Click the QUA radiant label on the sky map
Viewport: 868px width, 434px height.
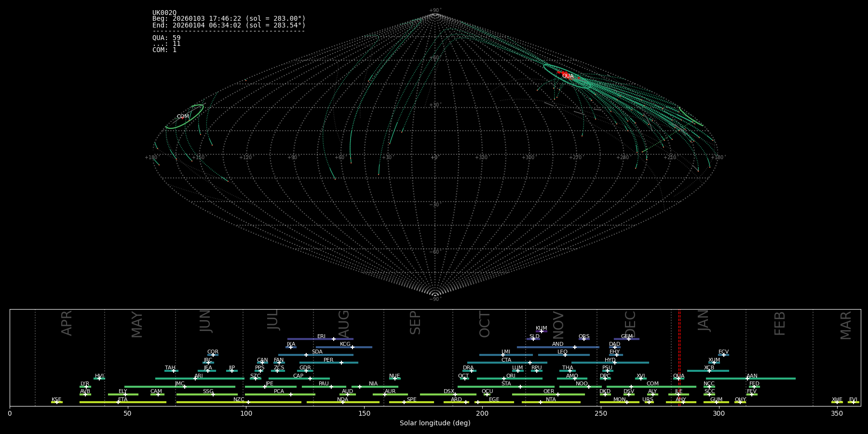[568, 76]
